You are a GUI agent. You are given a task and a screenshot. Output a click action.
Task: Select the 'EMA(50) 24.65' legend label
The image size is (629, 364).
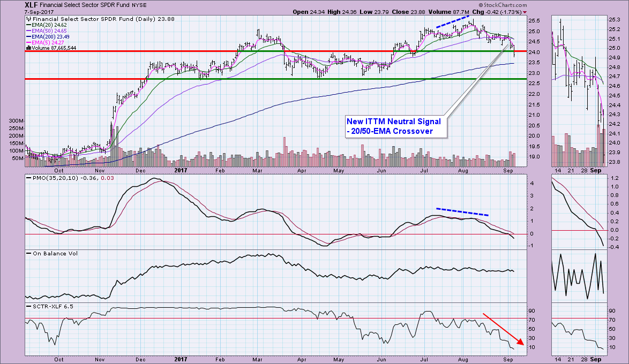[49, 31]
